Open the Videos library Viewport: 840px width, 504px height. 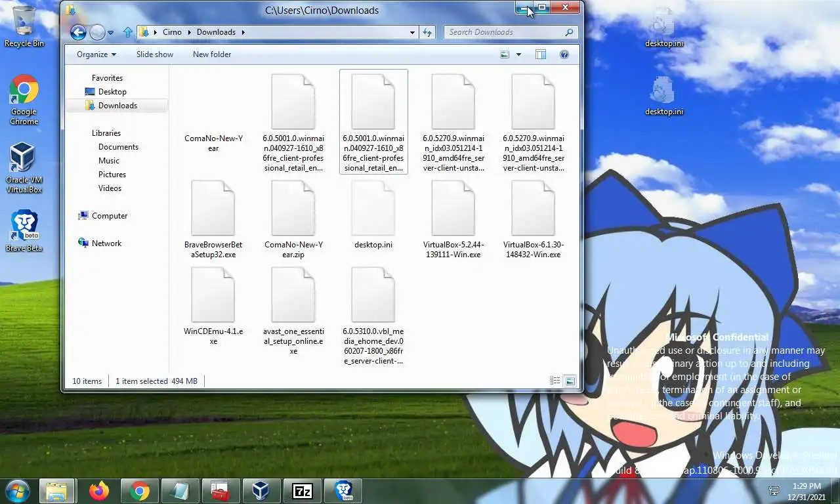pyautogui.click(x=110, y=188)
